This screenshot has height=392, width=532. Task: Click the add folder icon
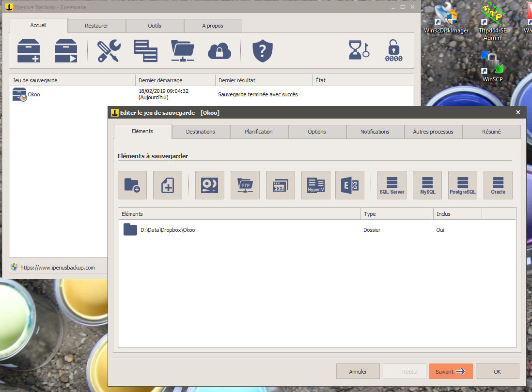132,185
